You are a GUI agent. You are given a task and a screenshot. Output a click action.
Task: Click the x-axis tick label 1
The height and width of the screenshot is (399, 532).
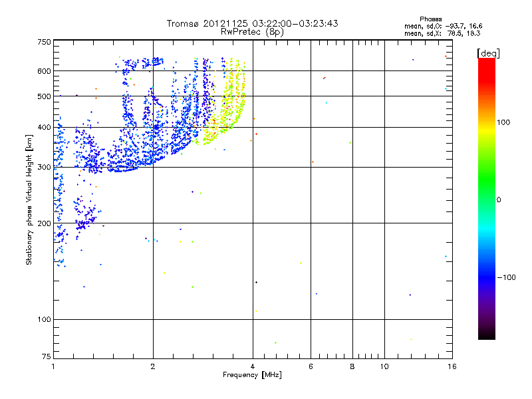point(53,366)
